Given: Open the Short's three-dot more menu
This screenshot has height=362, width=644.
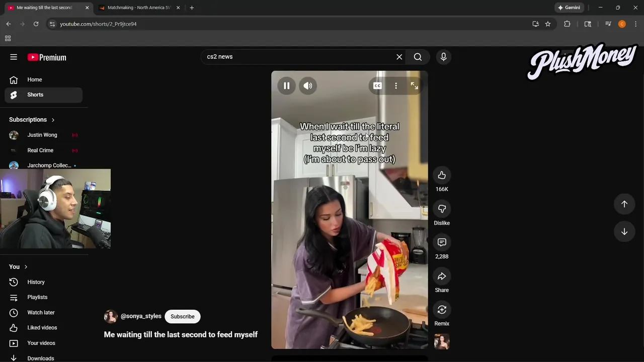Looking at the screenshot, I should [x=396, y=86].
